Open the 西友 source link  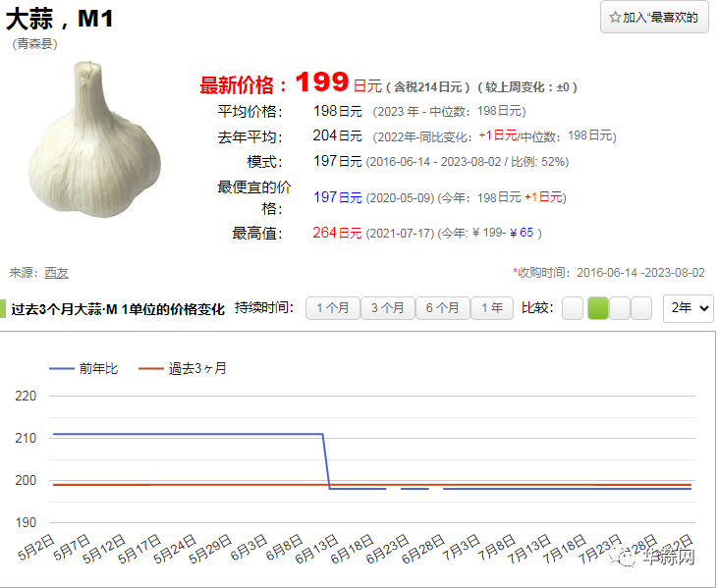pyautogui.click(x=56, y=273)
